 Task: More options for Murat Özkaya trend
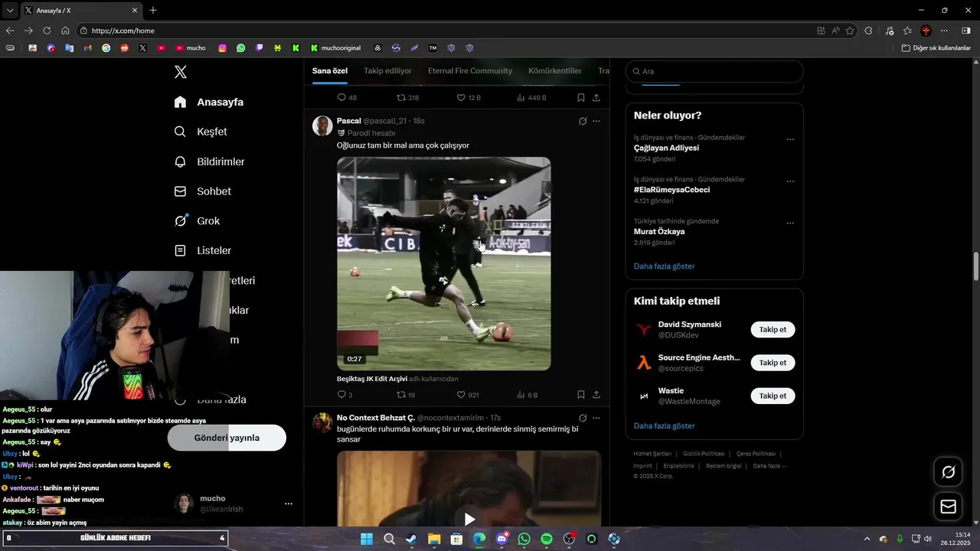(790, 223)
